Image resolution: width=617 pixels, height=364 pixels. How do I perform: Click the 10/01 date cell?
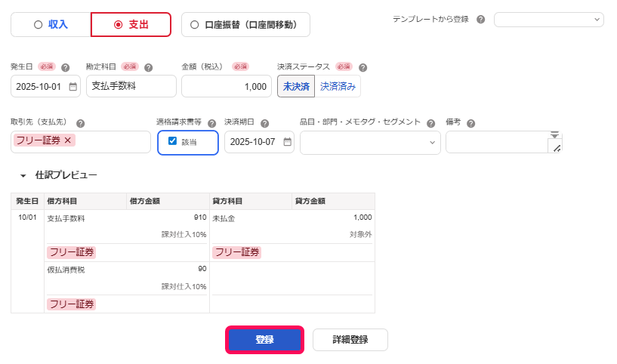27,217
